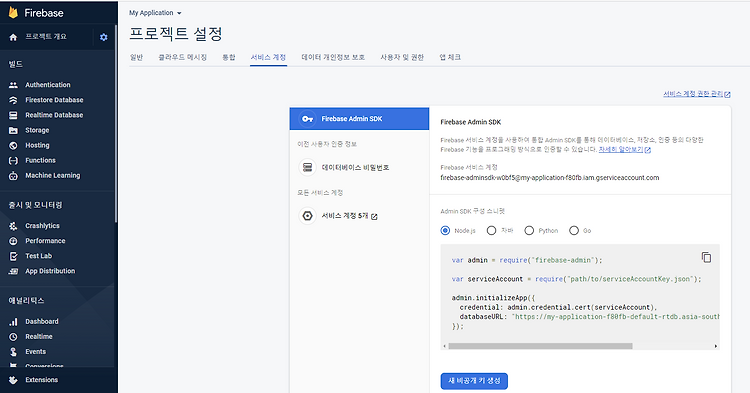Switch to the 통합 tab
Screen dimensions: 750x393
click(x=229, y=57)
